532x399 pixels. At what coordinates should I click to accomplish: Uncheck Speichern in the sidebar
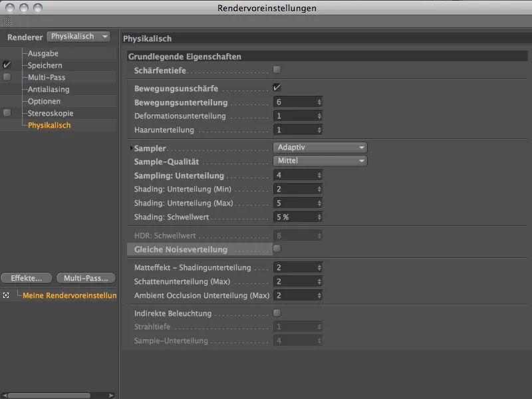5,65
